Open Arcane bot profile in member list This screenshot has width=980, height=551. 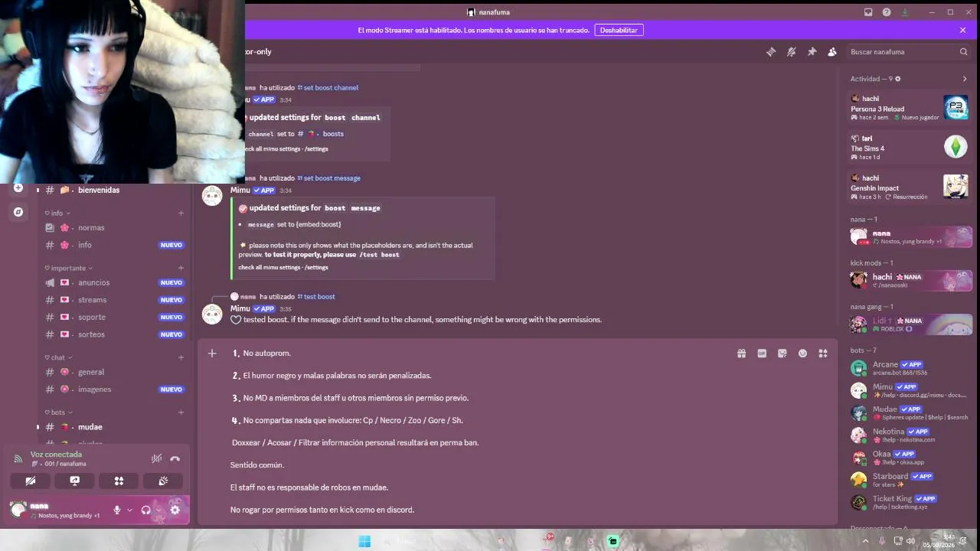[x=910, y=368]
